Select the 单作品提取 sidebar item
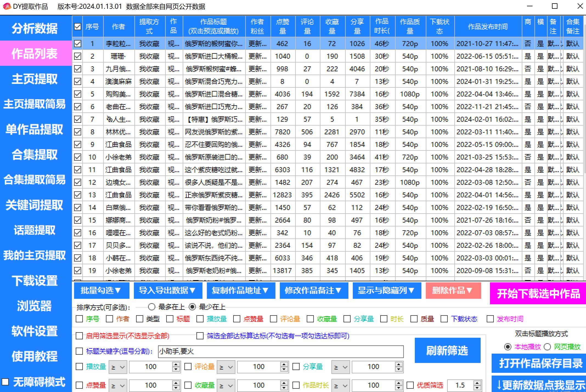Viewport: 586px width, 392px height. pyautogui.click(x=35, y=129)
